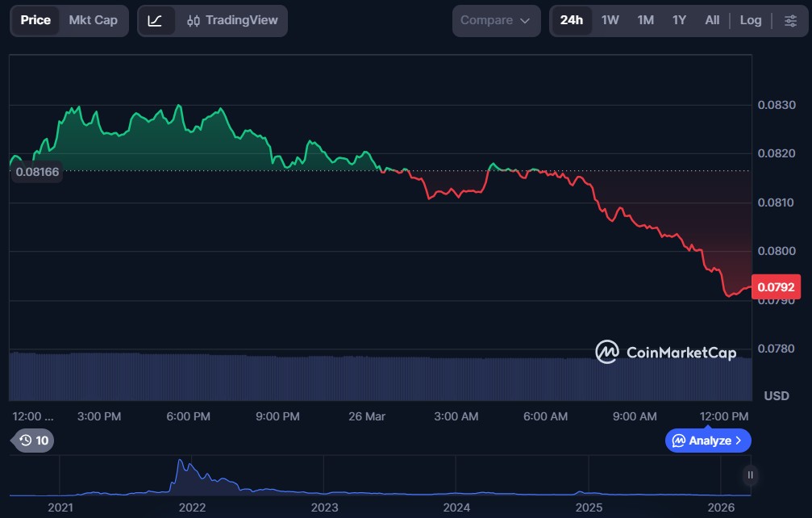Select the 1M time range
The image size is (812, 518).
click(645, 20)
